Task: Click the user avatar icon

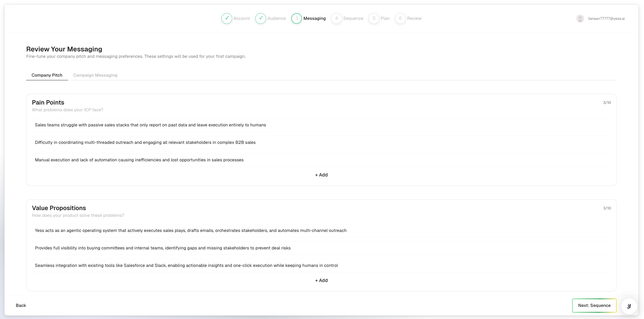Action: coord(580,18)
